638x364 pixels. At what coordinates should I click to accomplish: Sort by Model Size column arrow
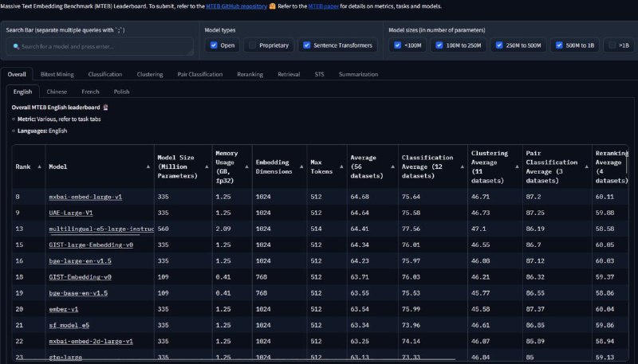point(207,167)
